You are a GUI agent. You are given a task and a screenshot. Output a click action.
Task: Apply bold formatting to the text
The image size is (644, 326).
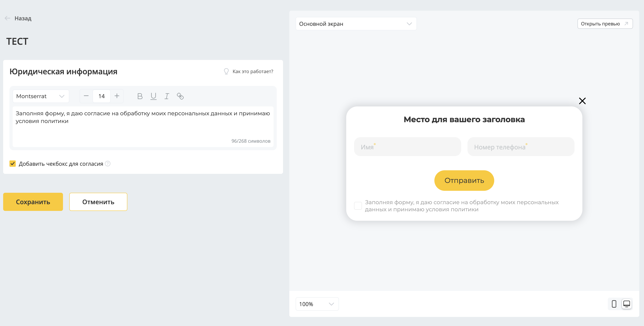[140, 96]
